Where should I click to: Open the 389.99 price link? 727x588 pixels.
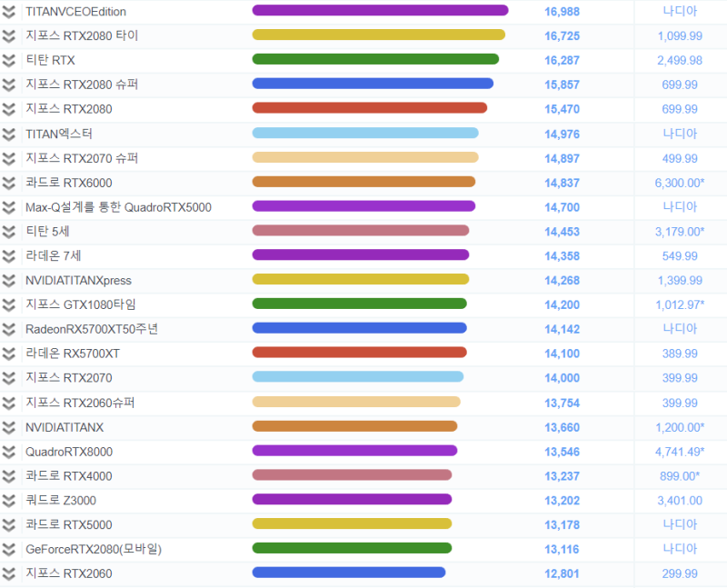(x=680, y=354)
